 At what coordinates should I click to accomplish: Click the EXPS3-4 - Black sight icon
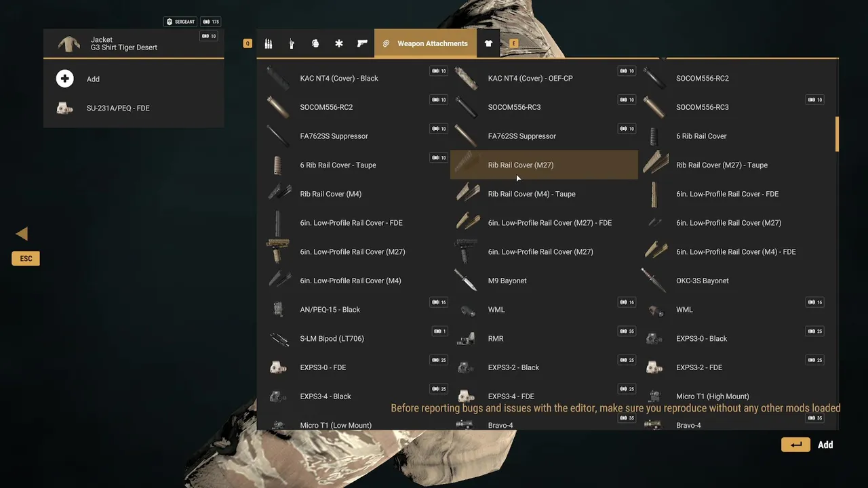click(279, 396)
